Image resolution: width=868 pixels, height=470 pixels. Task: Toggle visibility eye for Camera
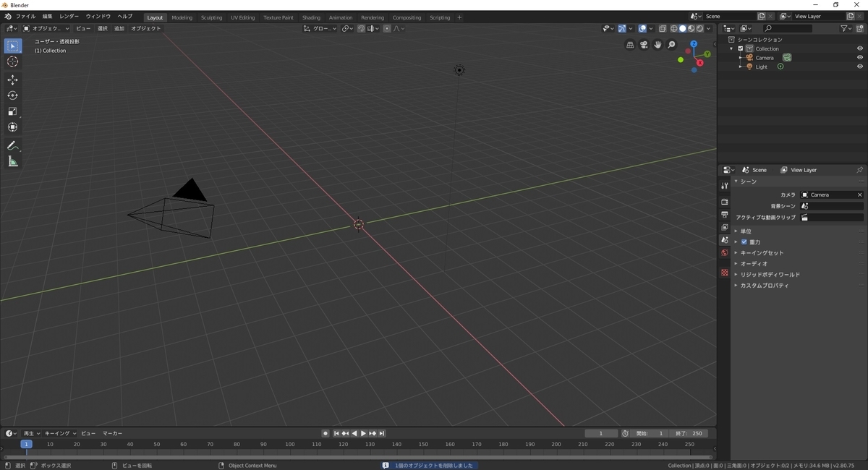point(860,58)
